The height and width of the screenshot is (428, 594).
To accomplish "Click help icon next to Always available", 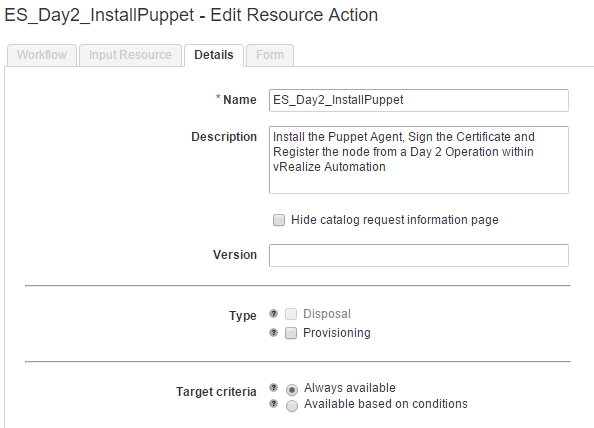I will click(x=273, y=387).
